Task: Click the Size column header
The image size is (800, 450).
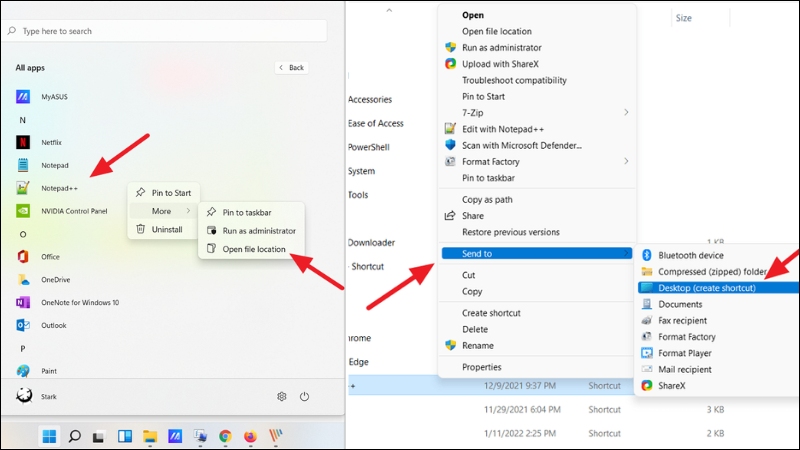Action: pyautogui.click(x=684, y=18)
